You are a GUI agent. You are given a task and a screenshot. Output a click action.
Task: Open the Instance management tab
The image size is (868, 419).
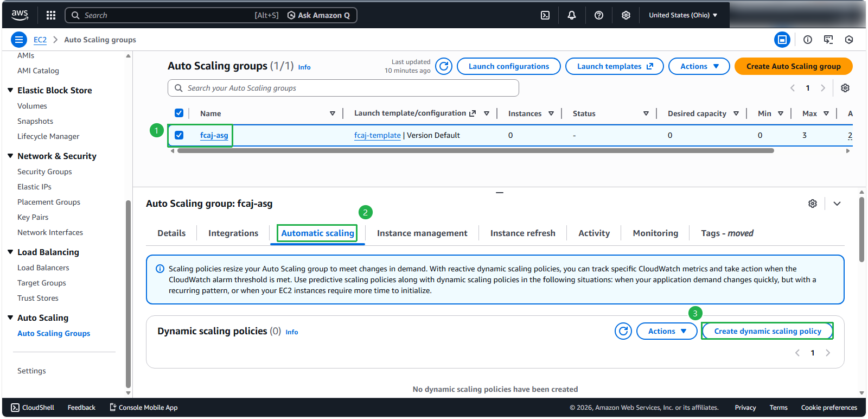(x=422, y=233)
